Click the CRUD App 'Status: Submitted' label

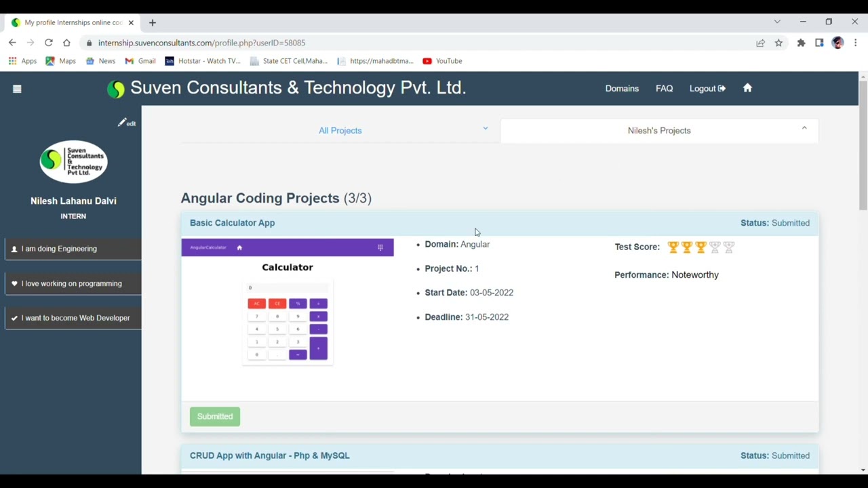[x=775, y=455]
